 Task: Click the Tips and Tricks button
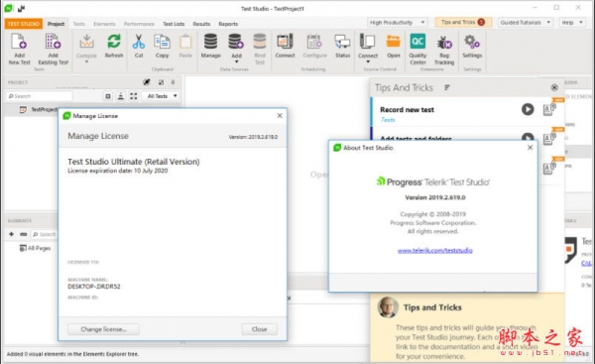tap(463, 23)
